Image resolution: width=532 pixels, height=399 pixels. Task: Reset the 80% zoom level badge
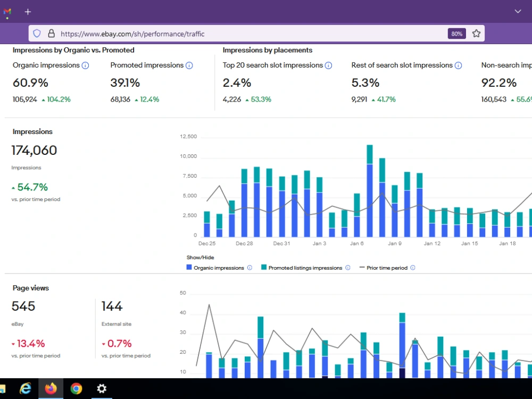tap(456, 34)
